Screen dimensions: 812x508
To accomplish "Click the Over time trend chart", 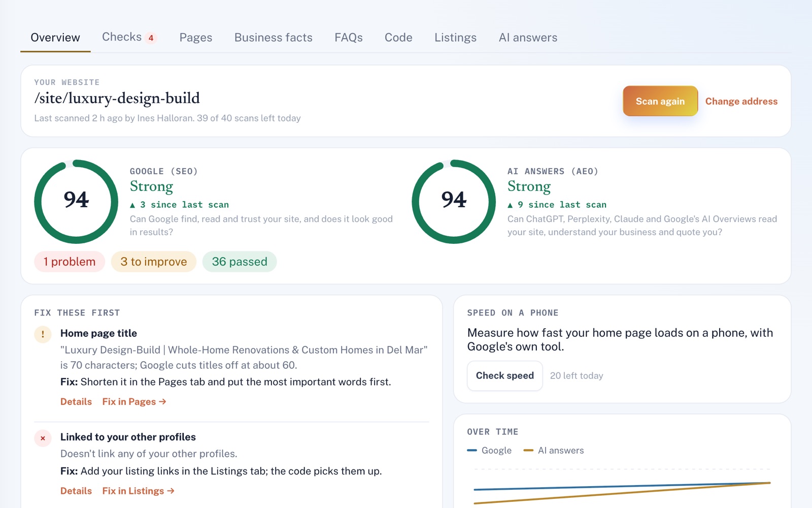I will click(x=622, y=486).
